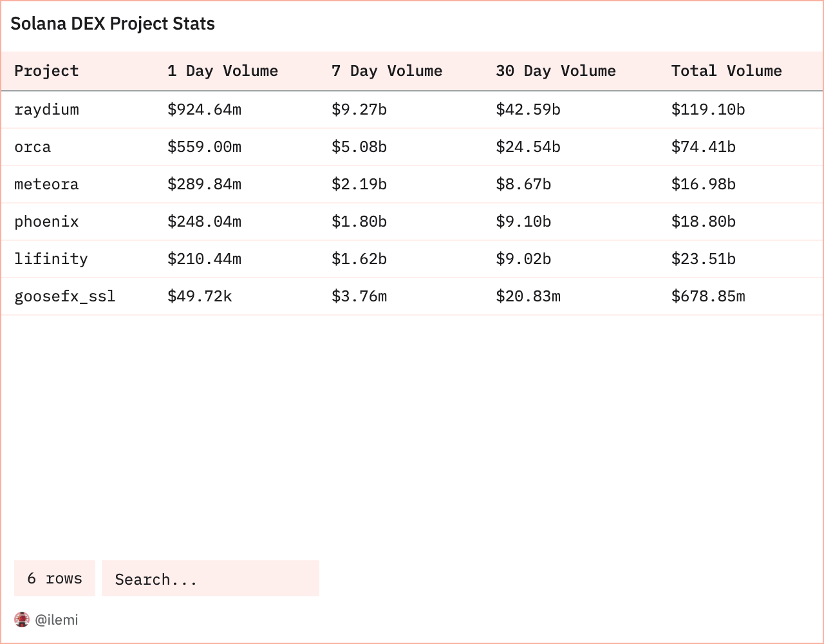Open the @ilemi profile link

click(x=57, y=620)
